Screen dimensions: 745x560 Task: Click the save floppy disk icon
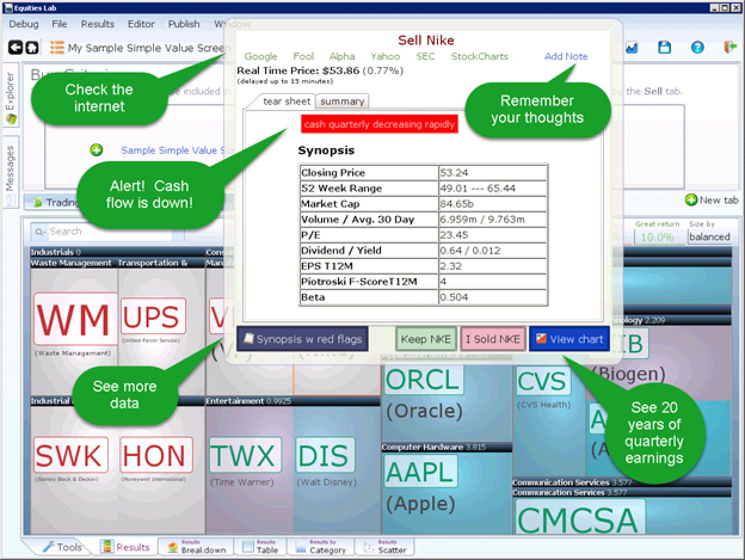pos(664,47)
